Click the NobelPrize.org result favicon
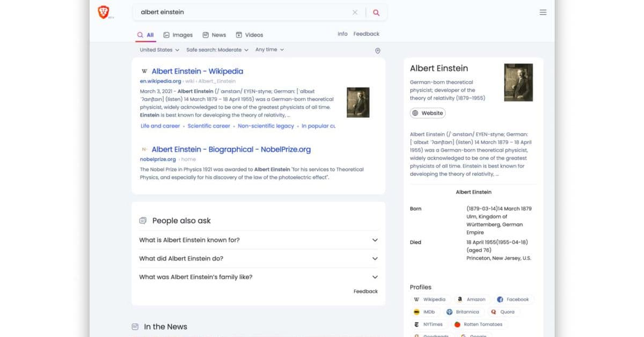Image resolution: width=644 pixels, height=337 pixels. tap(144, 150)
